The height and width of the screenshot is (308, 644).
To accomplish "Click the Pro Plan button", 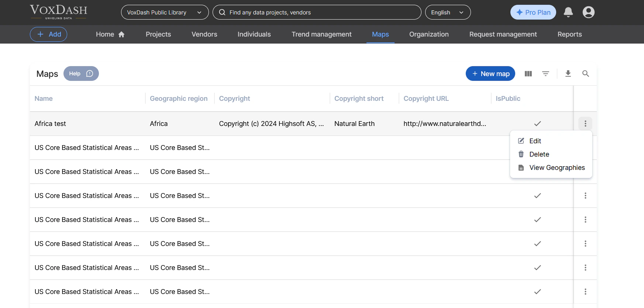I will coord(533,12).
